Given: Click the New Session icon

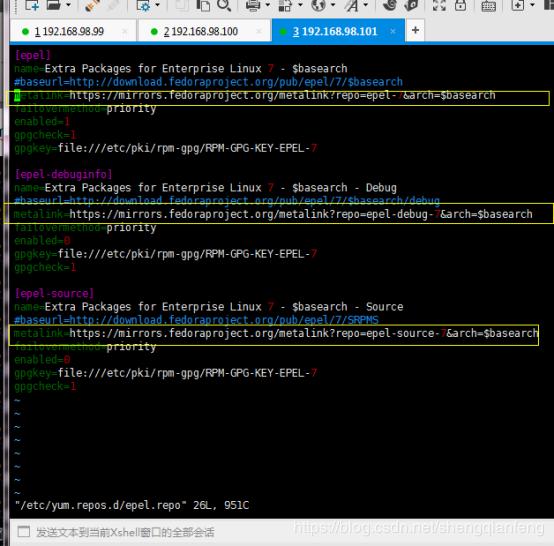Looking at the screenshot, I should pos(32,5).
